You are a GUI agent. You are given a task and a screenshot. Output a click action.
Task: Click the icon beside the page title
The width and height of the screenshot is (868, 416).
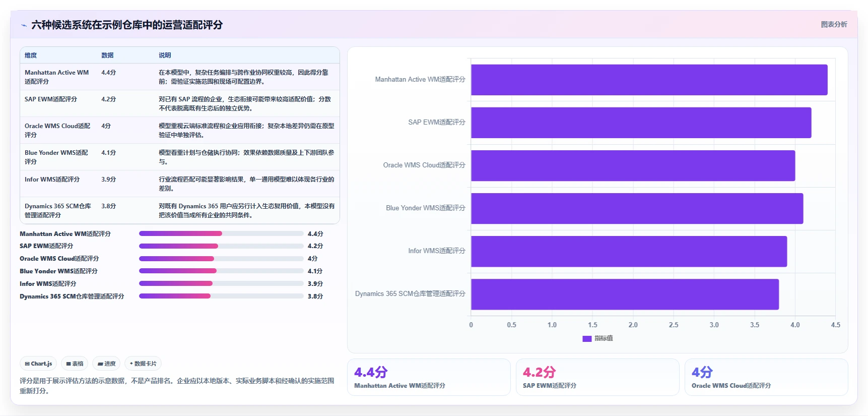click(24, 25)
